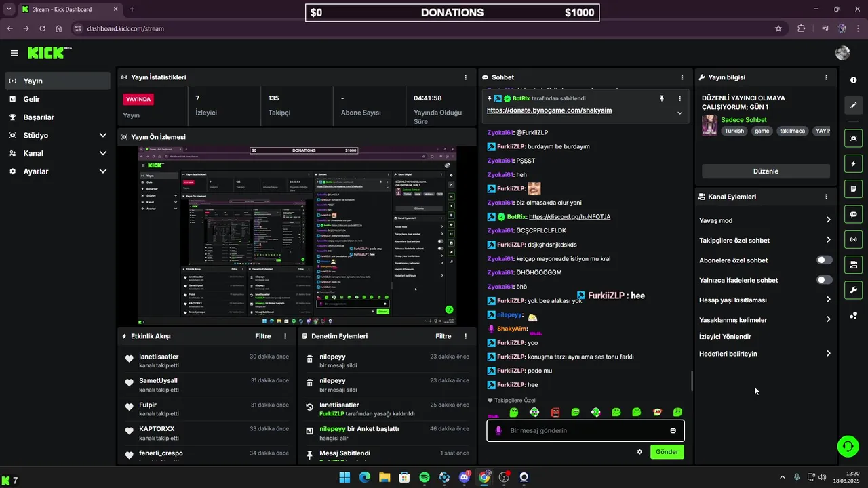This screenshot has width=868, height=488.
Task: Open the hamburger menu beside the Kick logo
Action: (14, 53)
